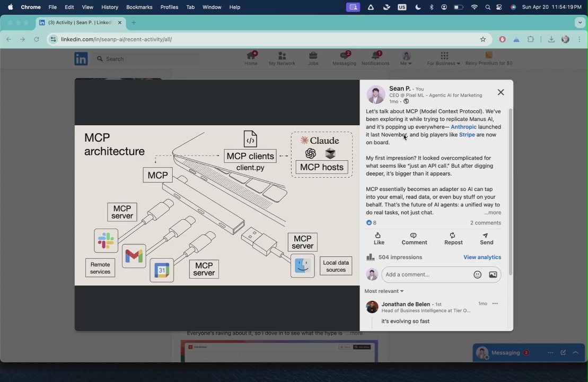Click the MCP architecture image
Viewport: 588px width, 382px height.
tap(217, 205)
